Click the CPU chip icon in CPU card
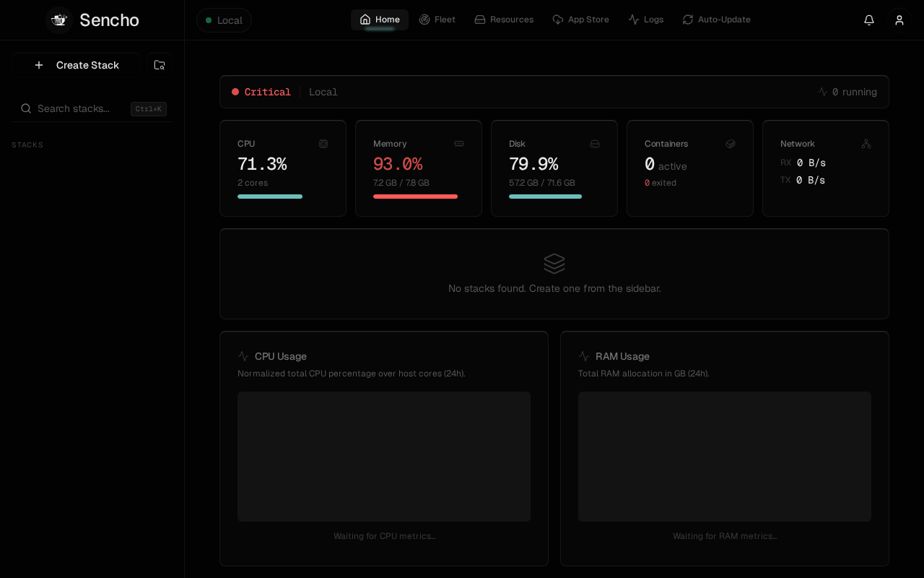Viewport: 924px width, 578px height. 323,144
